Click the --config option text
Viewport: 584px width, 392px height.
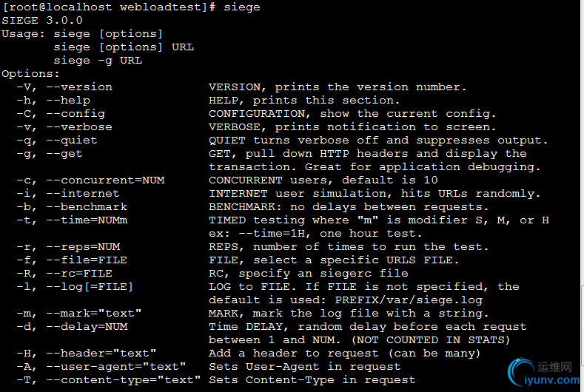click(75, 114)
